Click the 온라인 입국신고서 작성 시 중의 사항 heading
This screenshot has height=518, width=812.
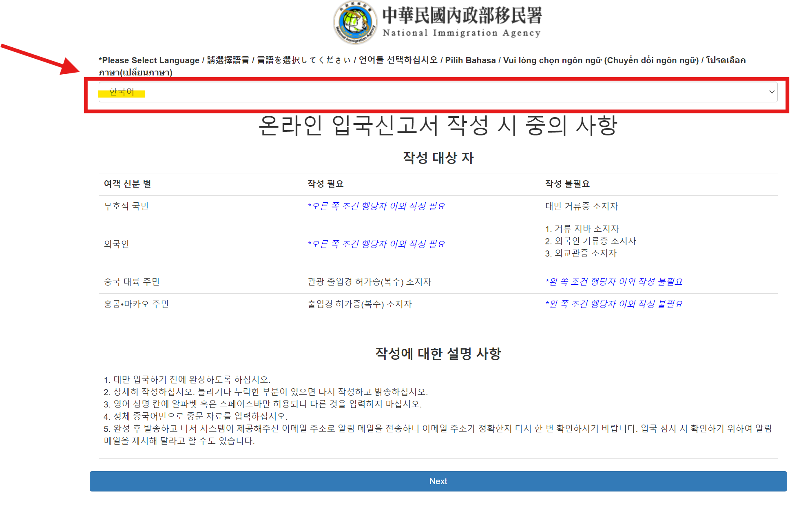click(438, 126)
